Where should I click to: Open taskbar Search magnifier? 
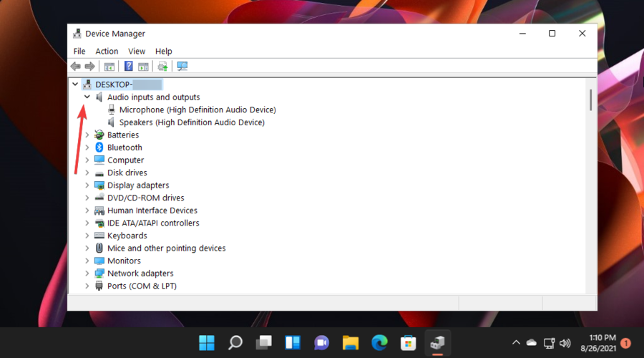pyautogui.click(x=235, y=342)
